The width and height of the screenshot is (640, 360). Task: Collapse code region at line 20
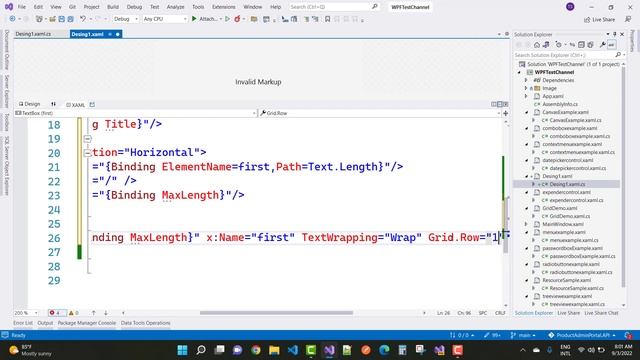[87, 153]
